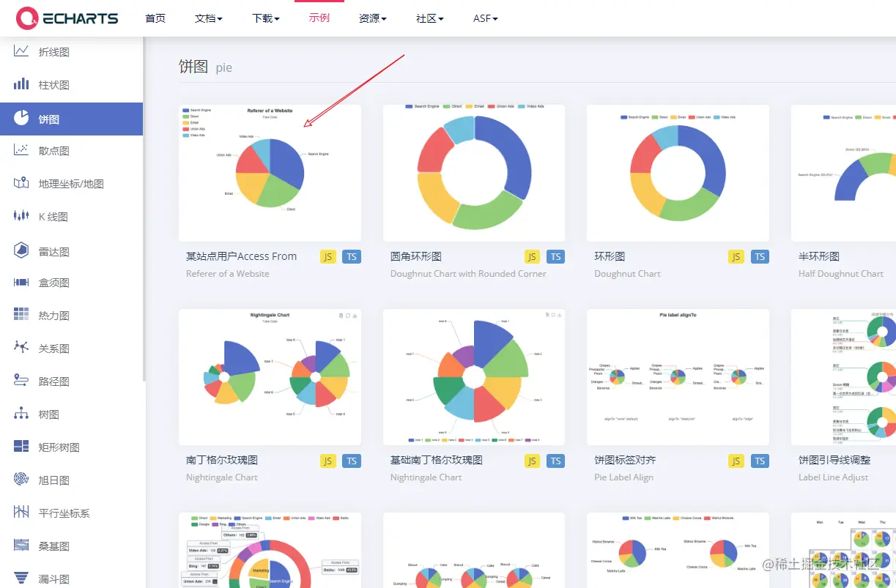Open JS version of 饼图标签对齐
The width and height of the screenshot is (896, 588).
click(x=736, y=461)
